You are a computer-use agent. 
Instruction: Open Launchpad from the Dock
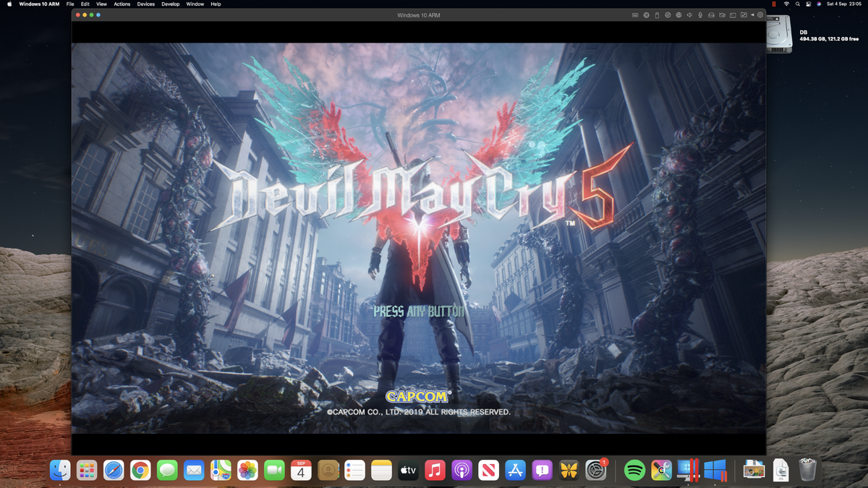pos(87,471)
